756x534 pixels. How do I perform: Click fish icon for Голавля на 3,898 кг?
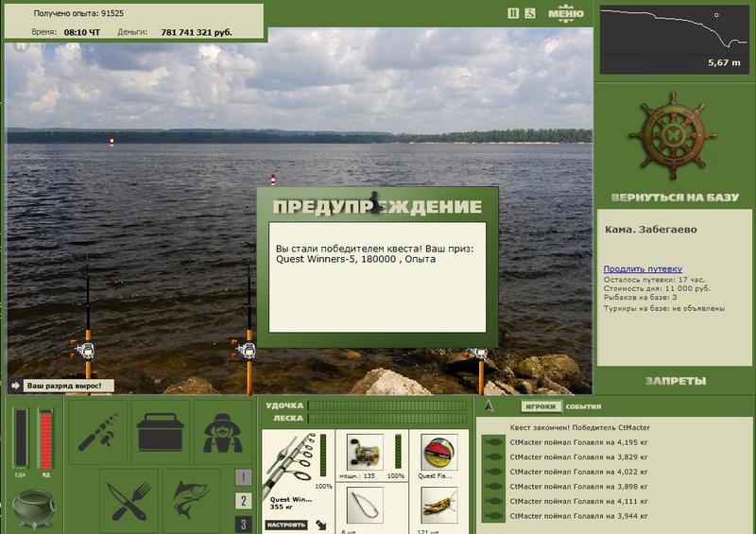493,486
